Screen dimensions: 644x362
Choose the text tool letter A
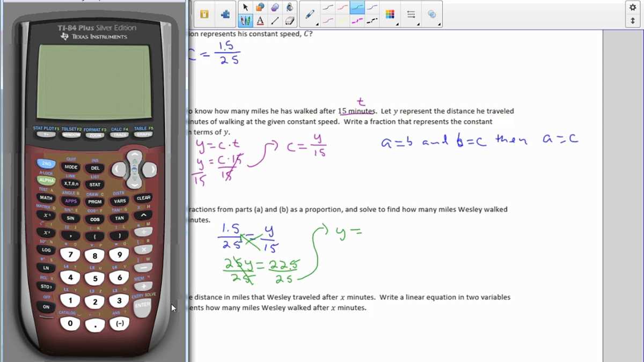[260, 21]
